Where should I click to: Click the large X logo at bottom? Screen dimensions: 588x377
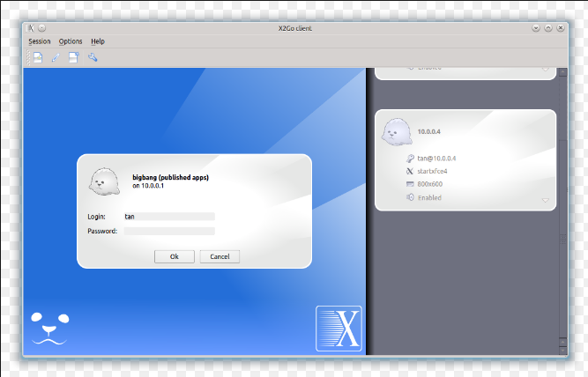(339, 329)
